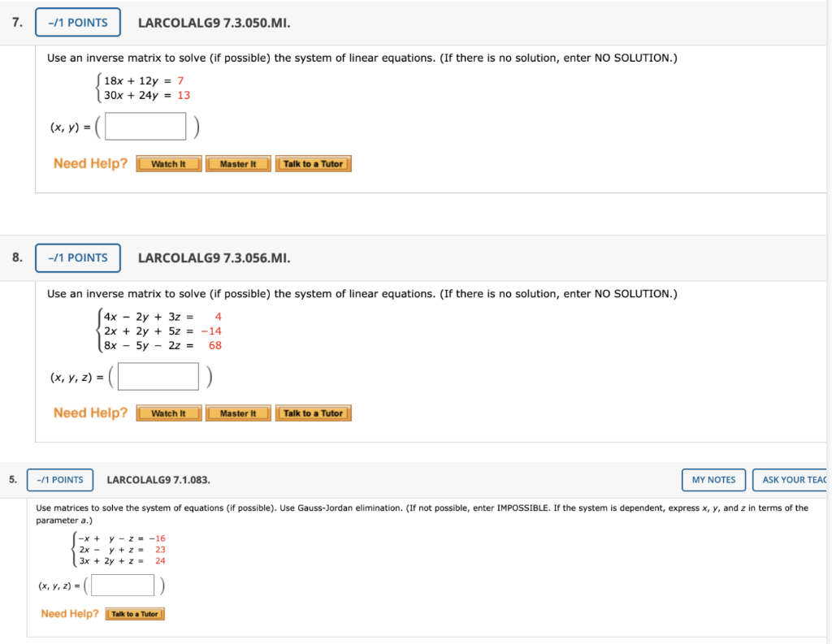Click Watch It under problem 8
This screenshot has height=644, width=832.
[168, 413]
